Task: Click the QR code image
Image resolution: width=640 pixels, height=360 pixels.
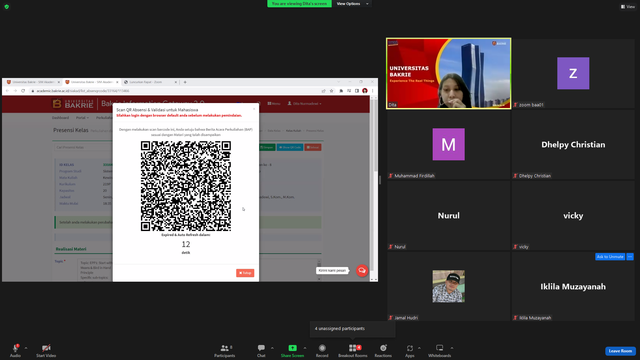Action: [x=186, y=186]
